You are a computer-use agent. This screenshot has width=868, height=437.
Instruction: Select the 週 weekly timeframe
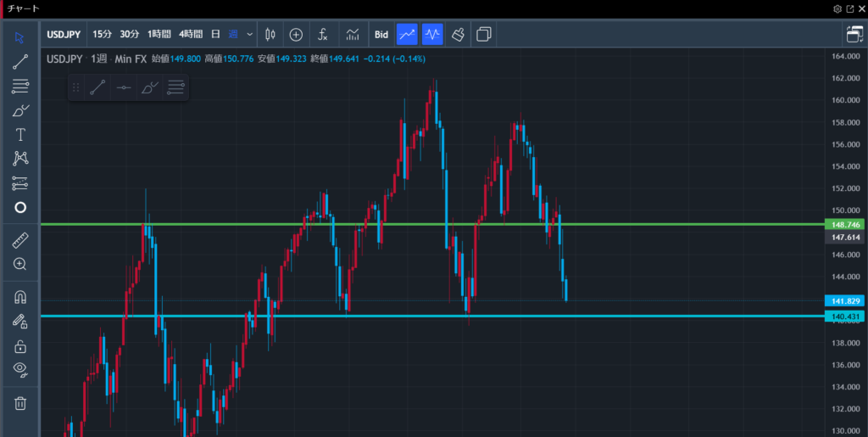(233, 34)
